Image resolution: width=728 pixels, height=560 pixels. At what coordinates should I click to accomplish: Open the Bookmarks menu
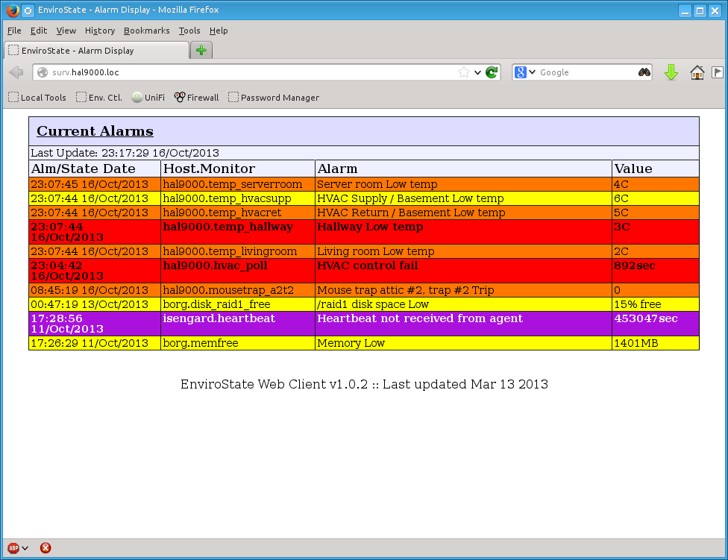[146, 31]
